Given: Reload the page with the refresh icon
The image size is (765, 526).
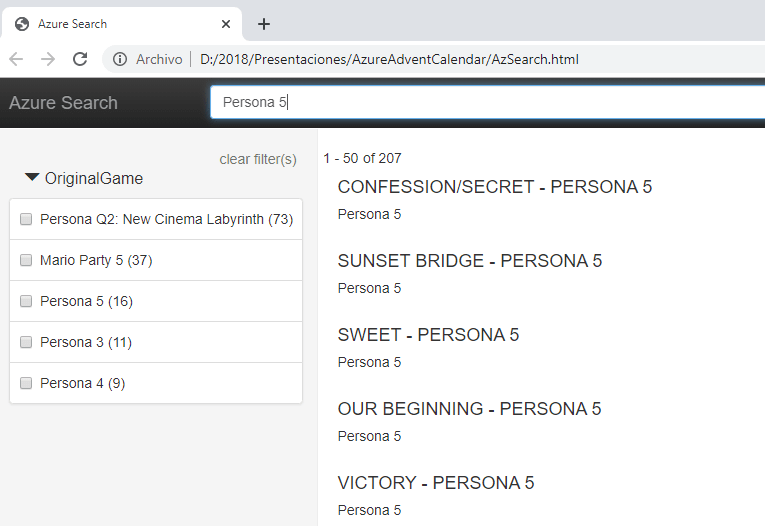Looking at the screenshot, I should tap(80, 60).
